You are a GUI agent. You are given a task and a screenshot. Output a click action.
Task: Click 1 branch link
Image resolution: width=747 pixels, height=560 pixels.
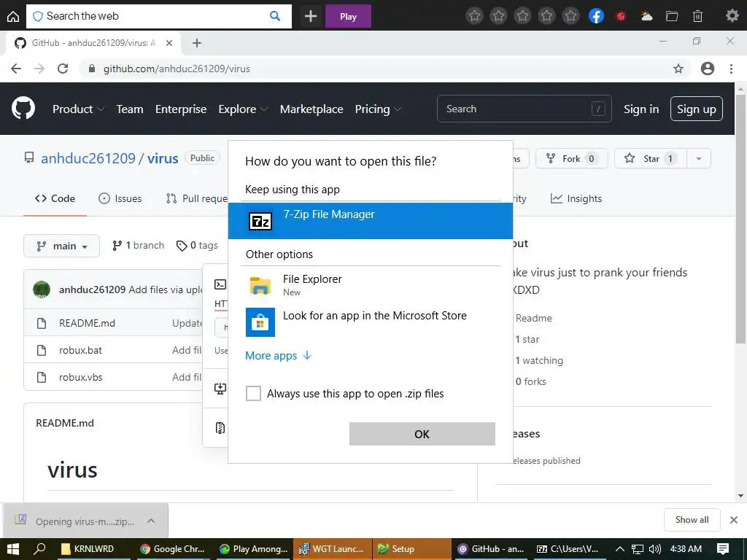tap(138, 245)
